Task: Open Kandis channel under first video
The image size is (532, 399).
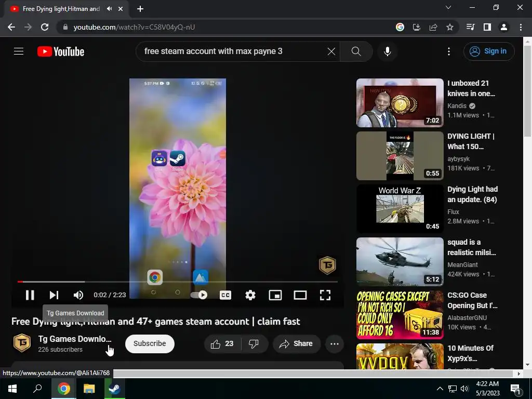Action: click(x=457, y=106)
